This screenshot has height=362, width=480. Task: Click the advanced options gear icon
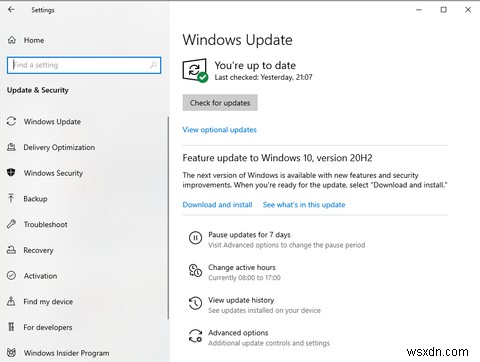point(195,336)
